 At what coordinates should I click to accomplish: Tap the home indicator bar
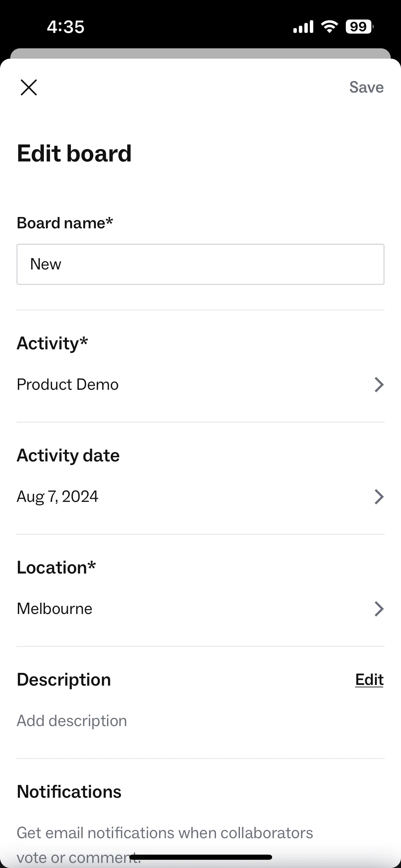tap(201, 857)
